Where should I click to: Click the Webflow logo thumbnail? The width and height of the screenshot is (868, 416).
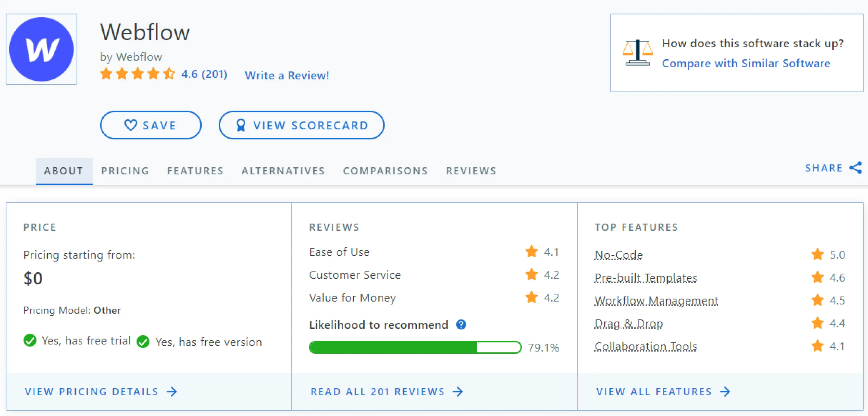click(41, 49)
